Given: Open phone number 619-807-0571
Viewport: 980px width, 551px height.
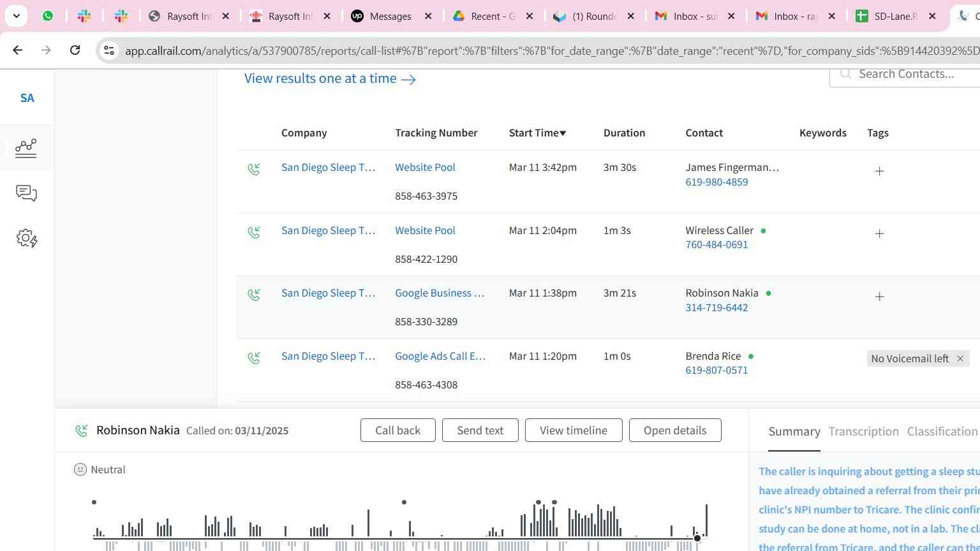Looking at the screenshot, I should pos(716,370).
